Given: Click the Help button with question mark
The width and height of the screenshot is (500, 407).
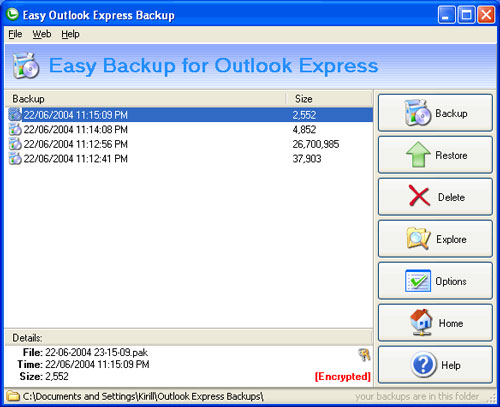Looking at the screenshot, I should (435, 365).
